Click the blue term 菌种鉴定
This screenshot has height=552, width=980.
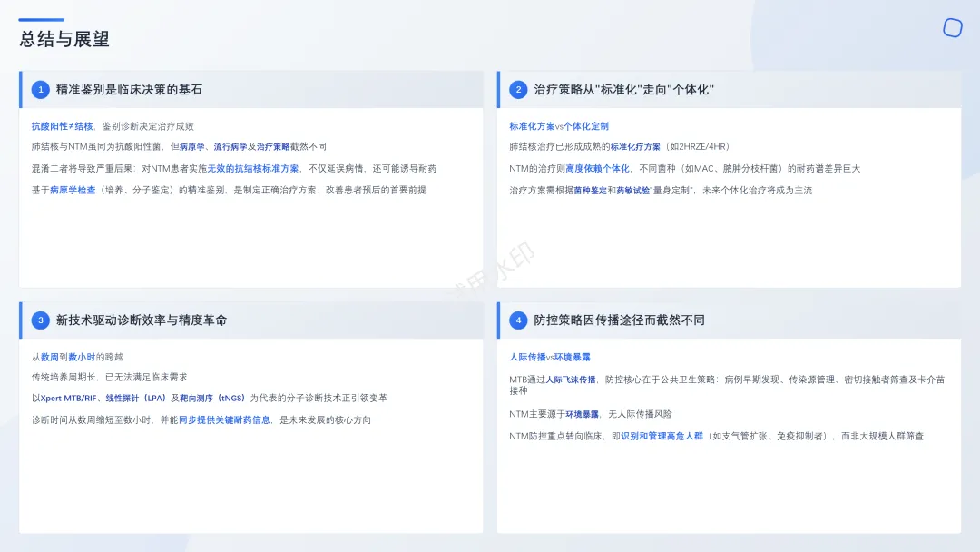(x=590, y=190)
